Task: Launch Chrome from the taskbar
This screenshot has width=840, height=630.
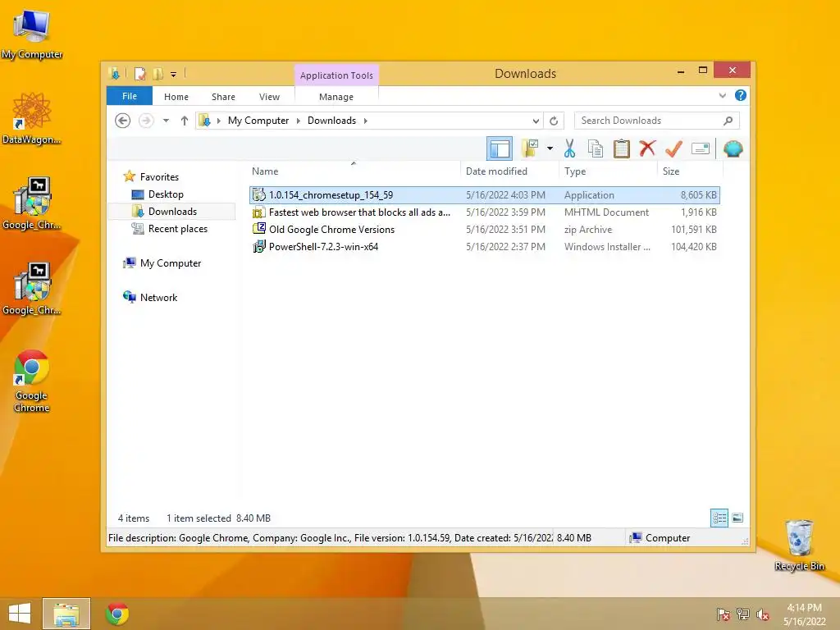Action: tap(117, 614)
